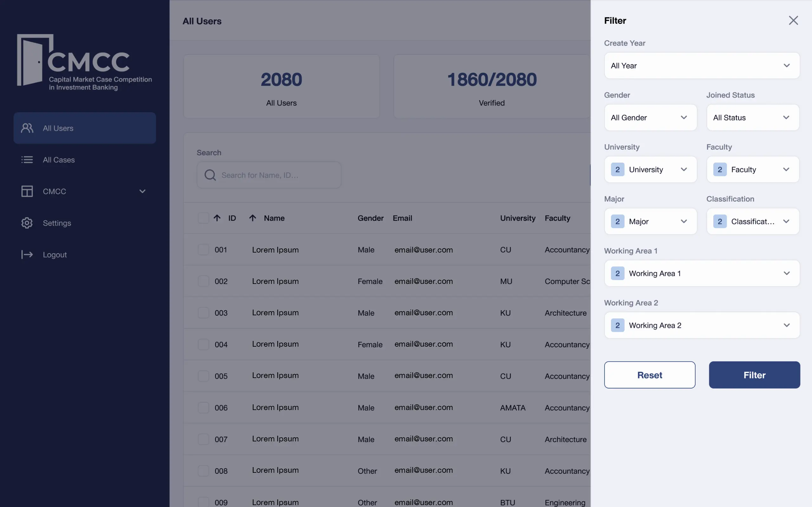Check the checkbox for user 001
The width and height of the screenshot is (812, 507).
[203, 249]
